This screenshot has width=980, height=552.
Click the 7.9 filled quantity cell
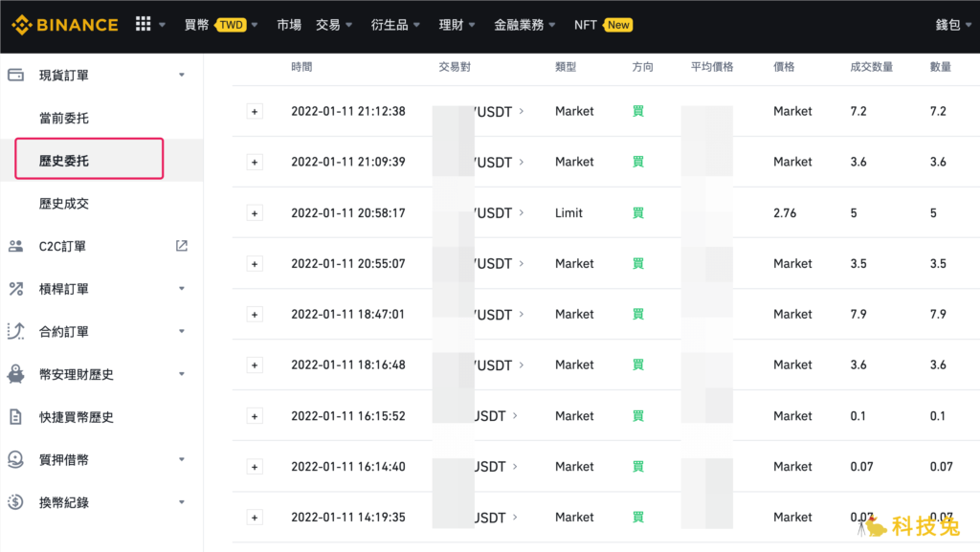pyautogui.click(x=858, y=314)
